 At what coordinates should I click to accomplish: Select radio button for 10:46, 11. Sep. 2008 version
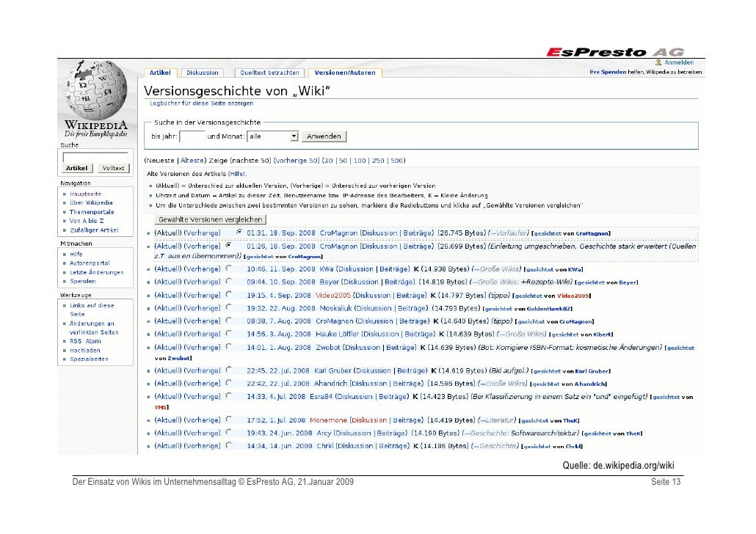[228, 268]
